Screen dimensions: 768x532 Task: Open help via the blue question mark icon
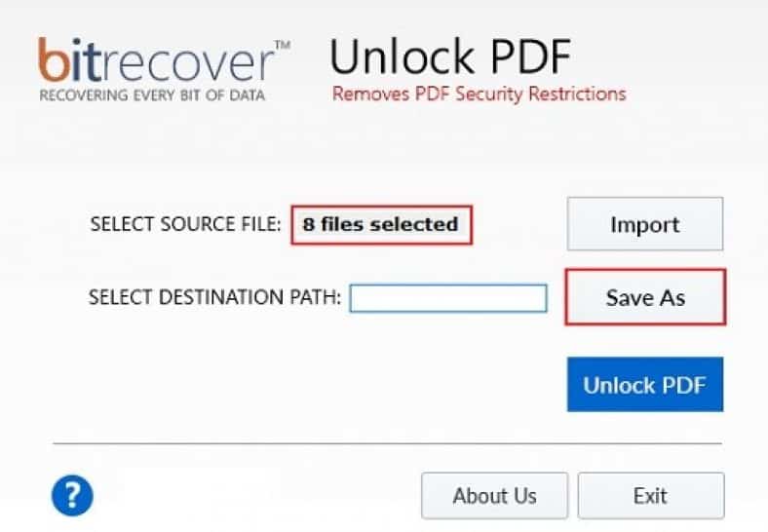pyautogui.click(x=72, y=495)
